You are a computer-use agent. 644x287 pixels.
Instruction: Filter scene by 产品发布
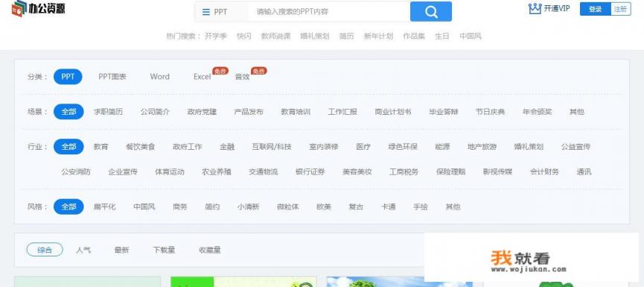point(249,111)
